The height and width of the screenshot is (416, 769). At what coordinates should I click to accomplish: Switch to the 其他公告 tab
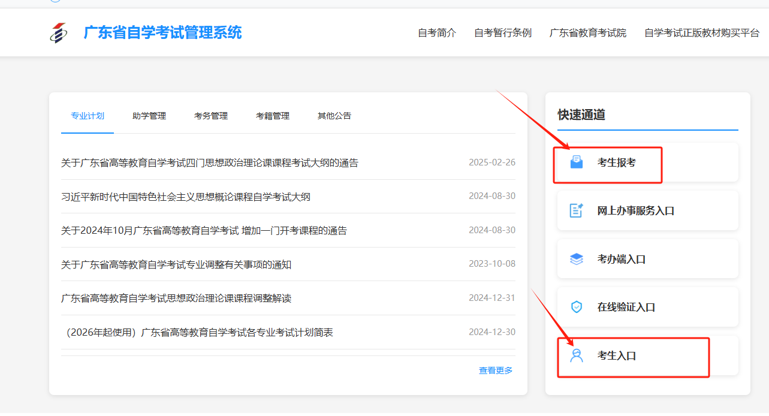click(334, 116)
